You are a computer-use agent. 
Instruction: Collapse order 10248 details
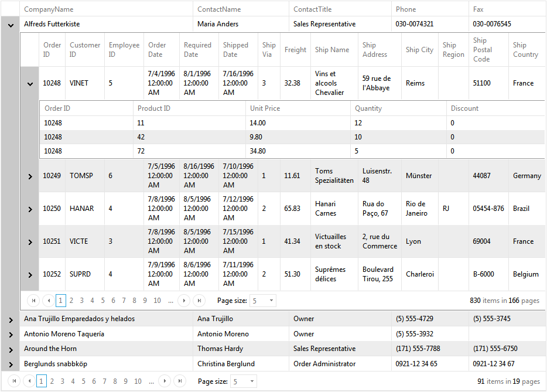30,83
